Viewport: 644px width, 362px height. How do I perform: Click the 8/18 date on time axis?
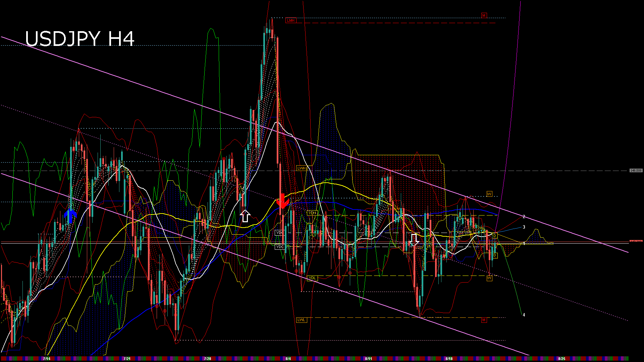[449, 359]
